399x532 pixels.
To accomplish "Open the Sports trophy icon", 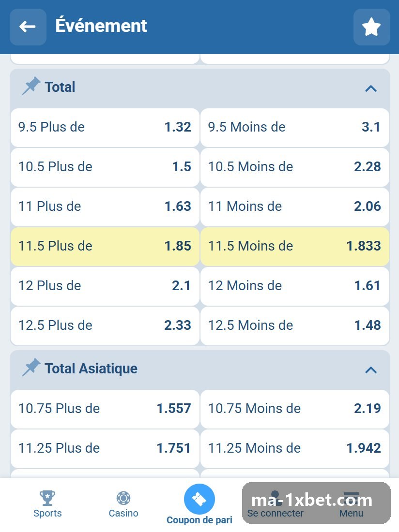I will (x=47, y=498).
